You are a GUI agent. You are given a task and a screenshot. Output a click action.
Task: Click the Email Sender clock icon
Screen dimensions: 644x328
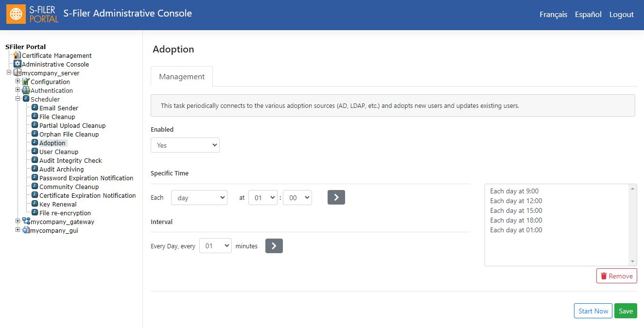(35, 108)
